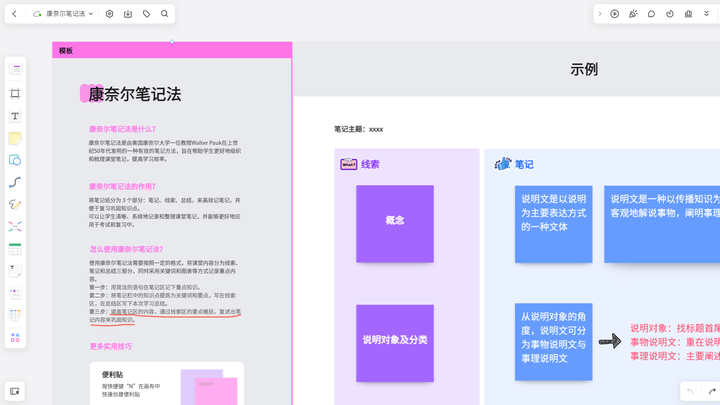
Task: Expand the right toolbar with the chevron arrow
Action: click(x=600, y=14)
